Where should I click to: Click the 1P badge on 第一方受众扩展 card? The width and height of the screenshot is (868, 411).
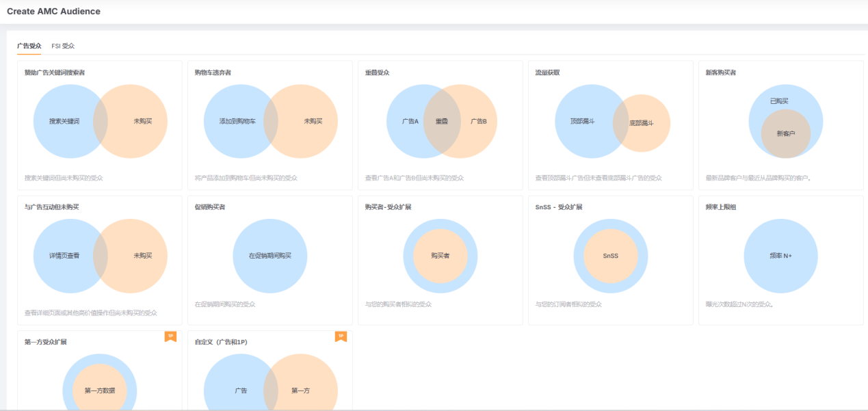(x=170, y=336)
